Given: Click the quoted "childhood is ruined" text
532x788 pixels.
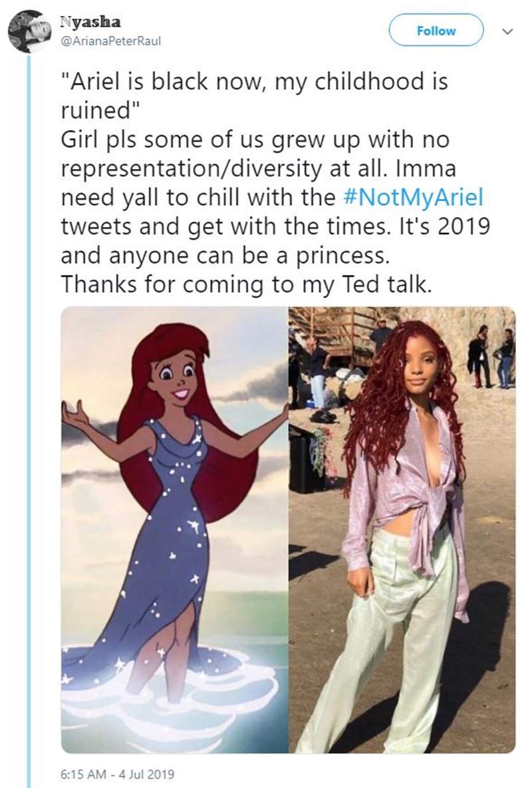Looking at the screenshot, I should pyautogui.click(x=253, y=83).
